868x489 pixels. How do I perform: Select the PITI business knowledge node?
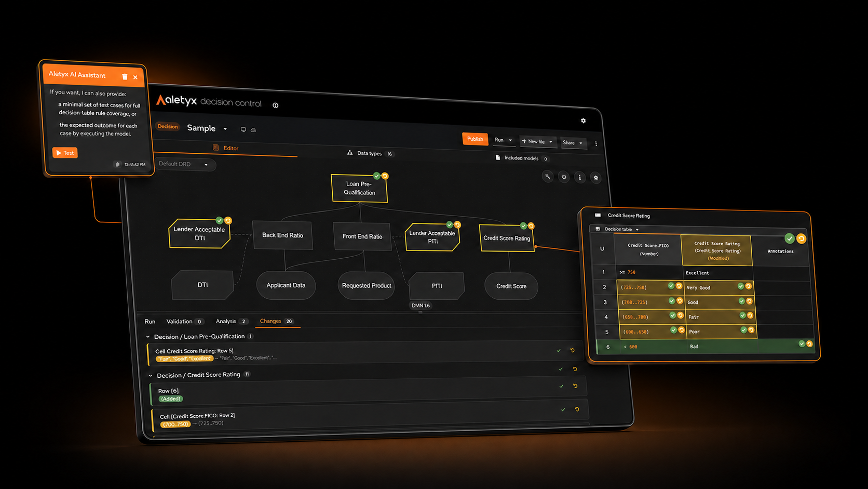[x=437, y=286]
